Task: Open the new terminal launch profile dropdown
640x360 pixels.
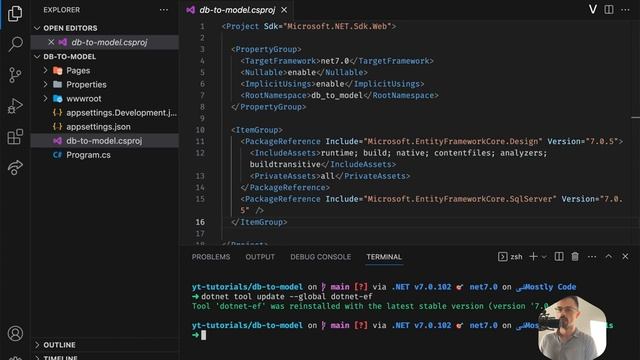Action: coord(544,257)
